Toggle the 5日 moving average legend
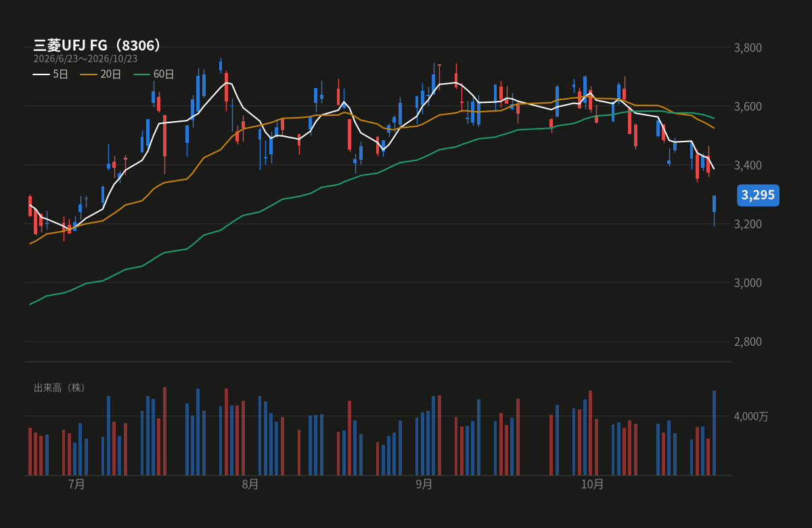 coord(51,74)
